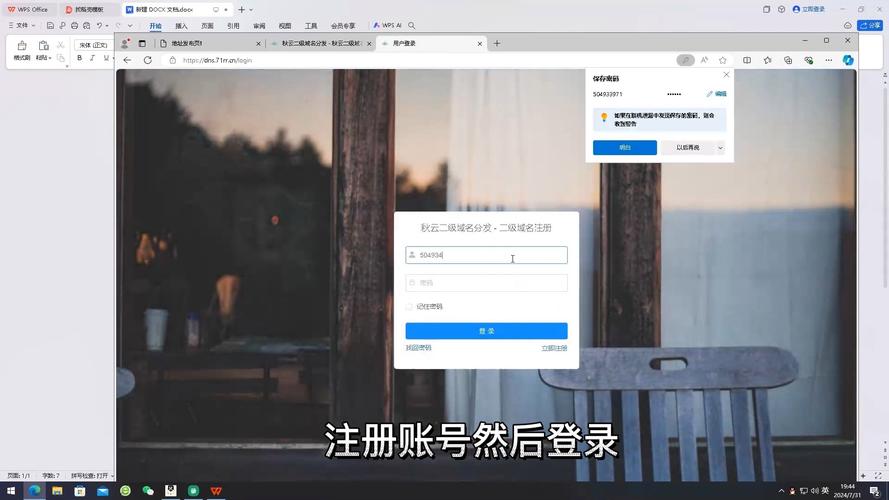The height and width of the screenshot is (500, 889).
Task: Open the spell check status dropdown
Action: [x=92, y=476]
